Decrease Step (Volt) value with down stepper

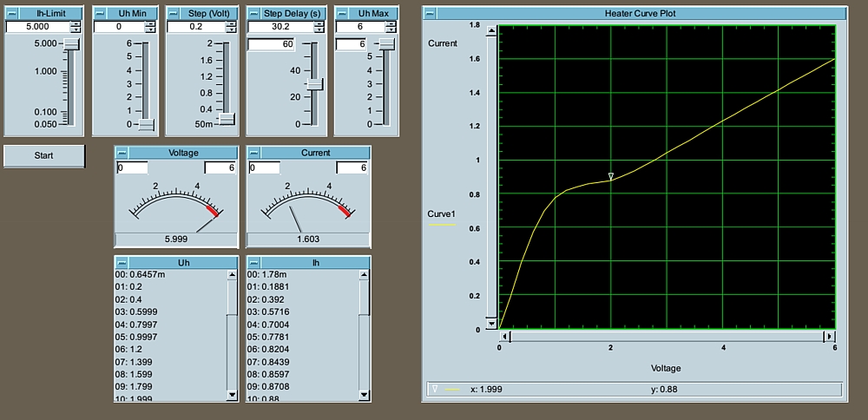[x=230, y=30]
